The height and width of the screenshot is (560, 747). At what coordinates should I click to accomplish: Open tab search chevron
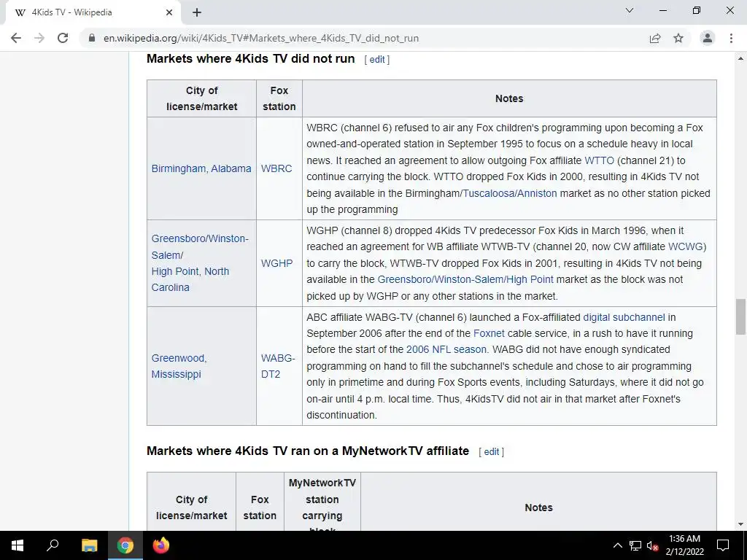(630, 10)
